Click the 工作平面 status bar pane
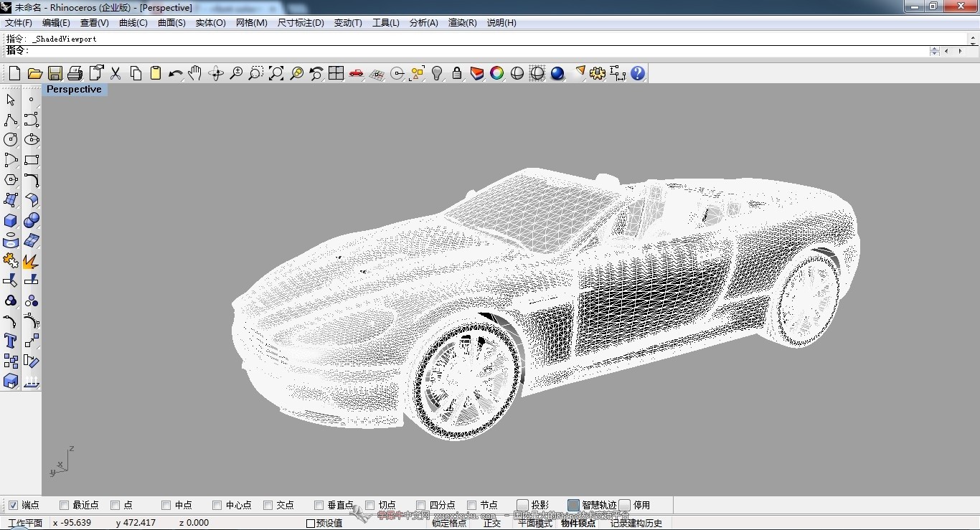This screenshot has width=980, height=530. [25, 523]
